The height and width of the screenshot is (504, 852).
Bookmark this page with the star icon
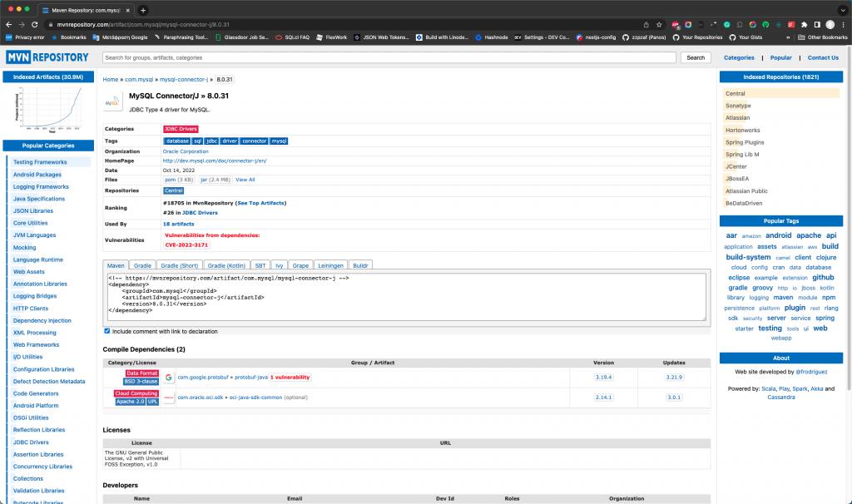[659, 24]
